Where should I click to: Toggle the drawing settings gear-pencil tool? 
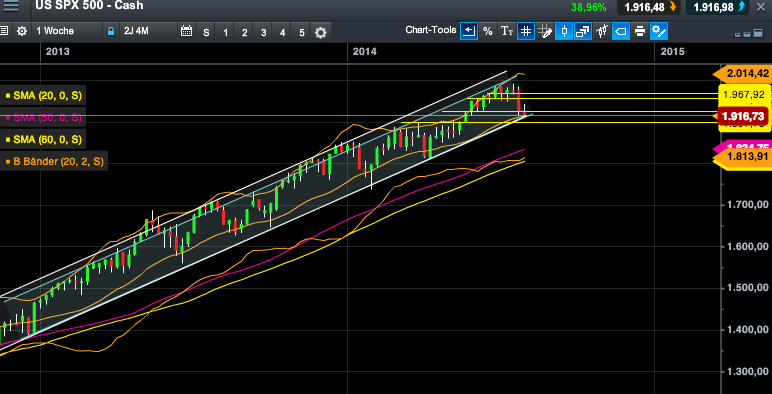[658, 32]
